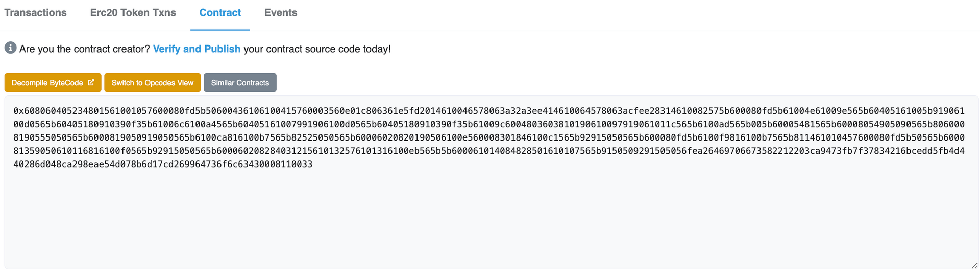Place cursor after bytecode ending 8110033
This screenshot has height=278, width=980.
[x=313, y=164]
